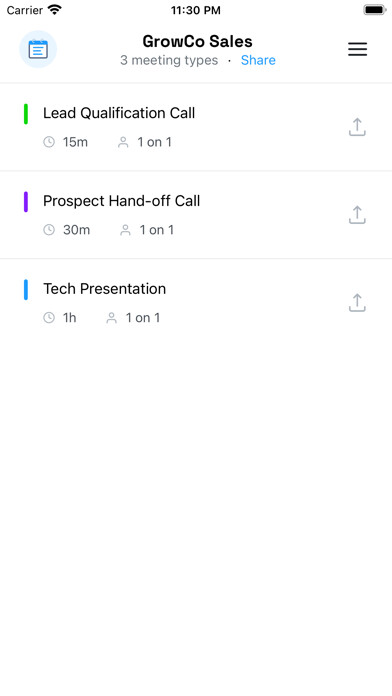The width and height of the screenshot is (392, 696).
Task: Open the Tech Presentation entry
Action: [196, 302]
